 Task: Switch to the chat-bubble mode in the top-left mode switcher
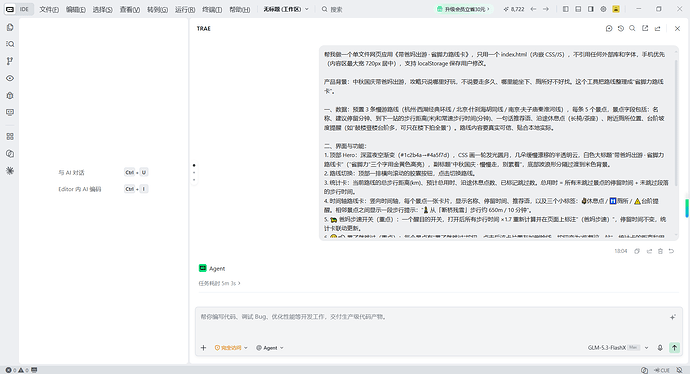[10, 9]
